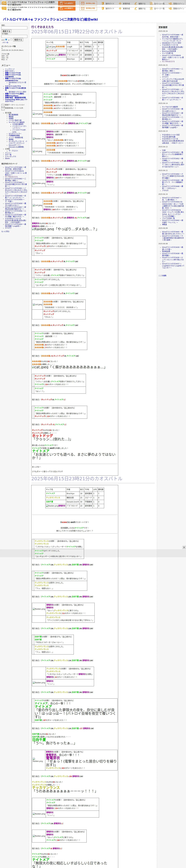Viewport: 186px width, 868px height.
Task: Click the Raiden.png image beside 「やっぱり…ダメなの…？」
Action: coord(43,229)
